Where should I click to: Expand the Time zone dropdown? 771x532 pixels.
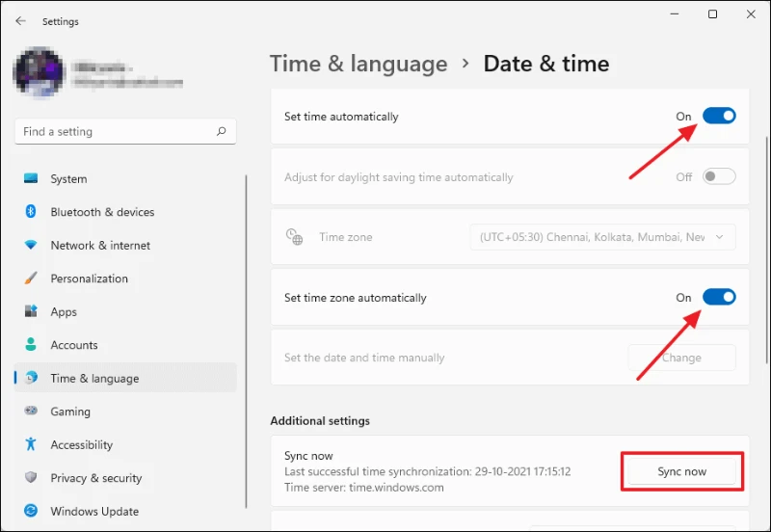click(x=602, y=237)
